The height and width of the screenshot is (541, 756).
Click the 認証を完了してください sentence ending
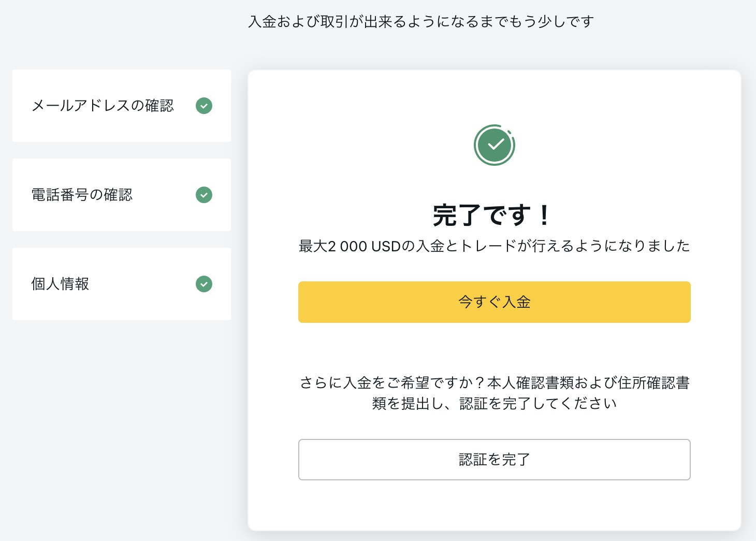(538, 404)
